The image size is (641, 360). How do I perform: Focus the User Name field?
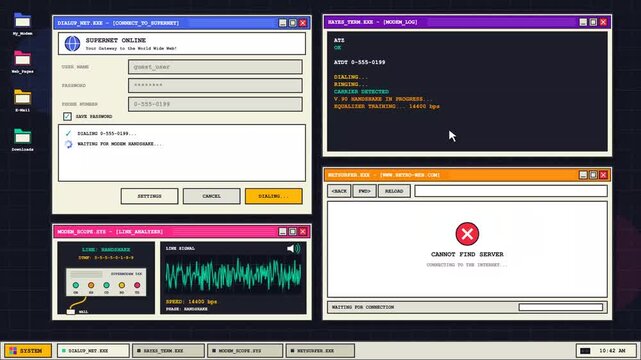(x=215, y=67)
